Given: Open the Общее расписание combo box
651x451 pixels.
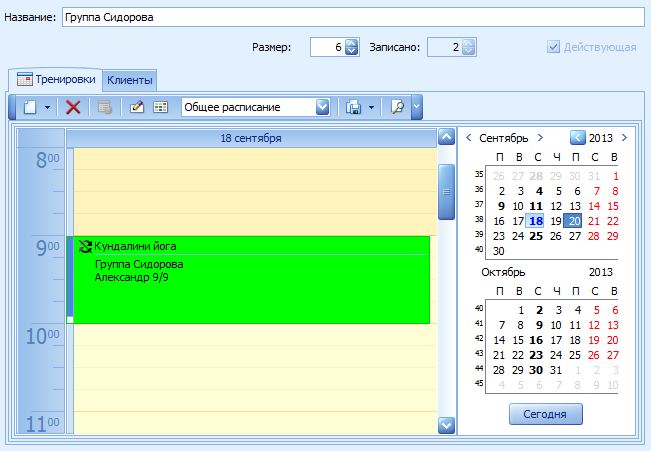Looking at the screenshot, I should 256,107.
